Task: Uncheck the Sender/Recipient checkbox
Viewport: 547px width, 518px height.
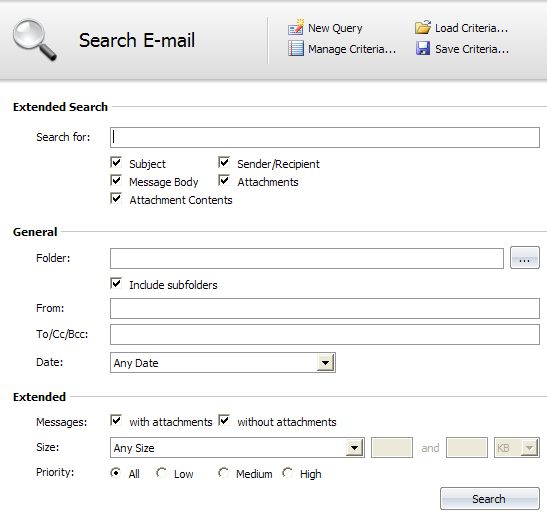Action: click(224, 163)
